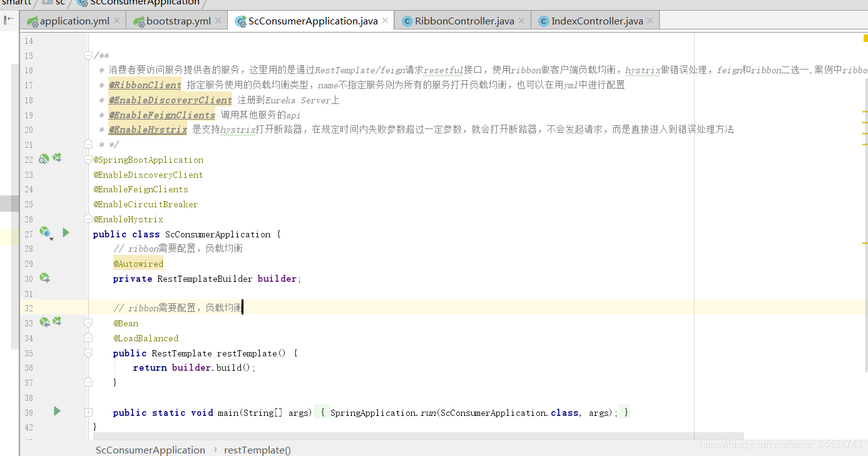
Task: Collapse the fold marker at @Bean line 33
Action: click(88, 323)
